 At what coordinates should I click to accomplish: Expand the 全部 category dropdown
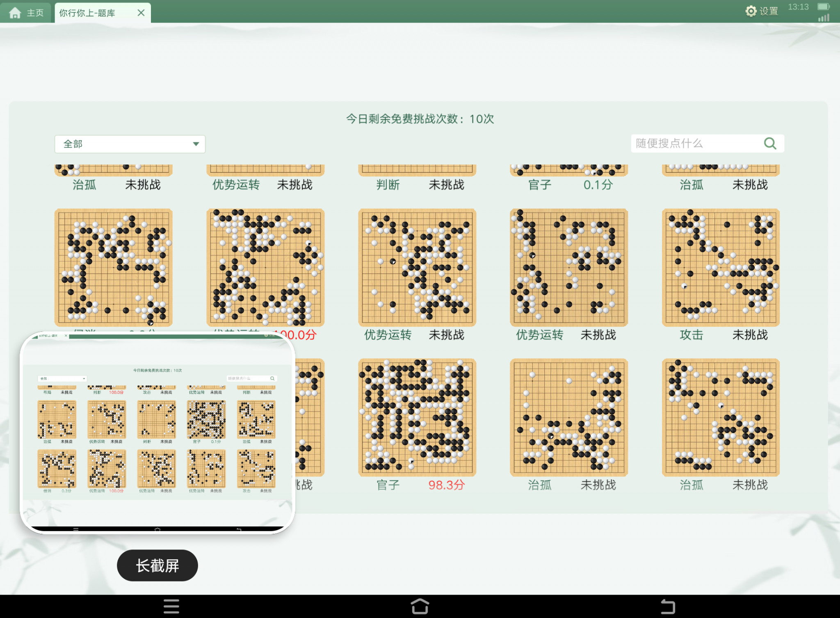(x=130, y=144)
